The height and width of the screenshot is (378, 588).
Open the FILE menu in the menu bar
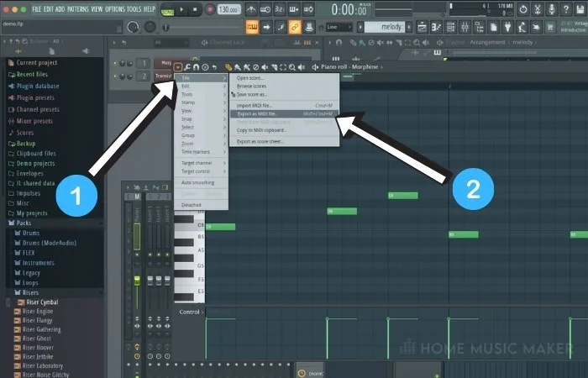37,9
